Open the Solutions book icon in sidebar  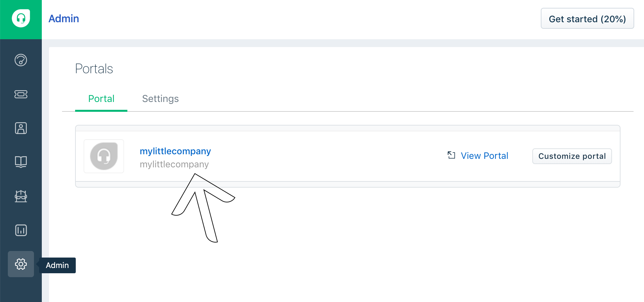[x=21, y=162]
